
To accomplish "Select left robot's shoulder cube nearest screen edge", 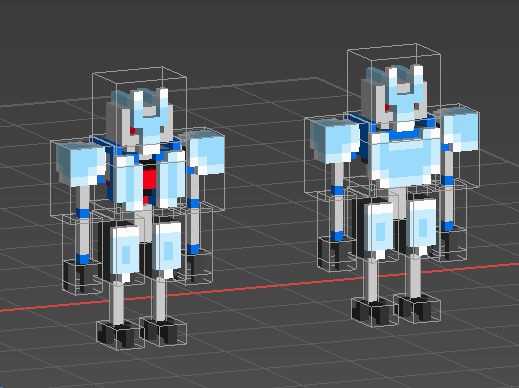I will [x=81, y=163].
